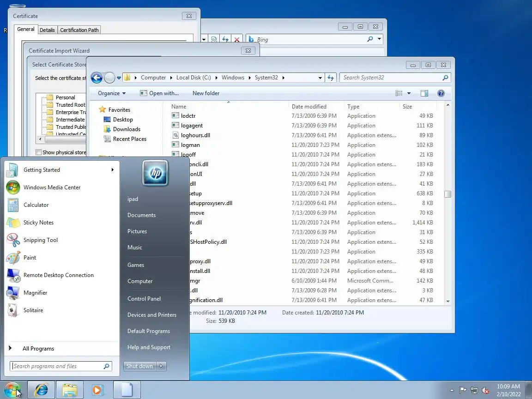This screenshot has height=399, width=532.
Task: Click the Back arrow in Explorer
Action: pyautogui.click(x=97, y=78)
